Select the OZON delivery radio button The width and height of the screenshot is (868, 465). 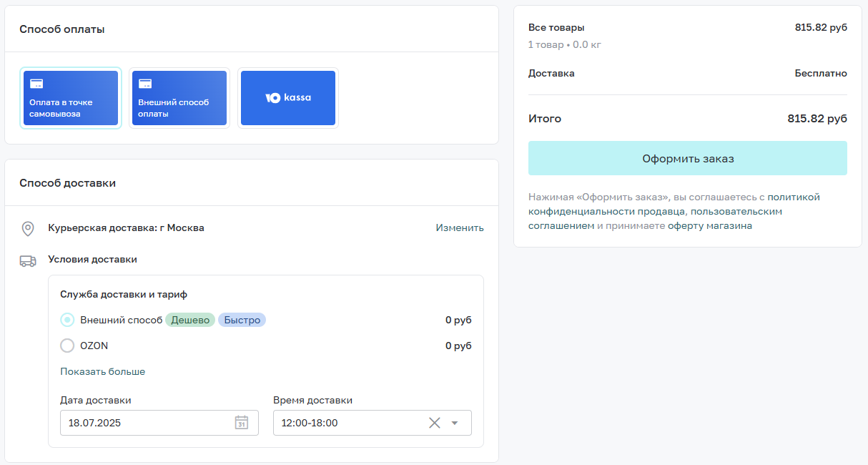(67, 346)
